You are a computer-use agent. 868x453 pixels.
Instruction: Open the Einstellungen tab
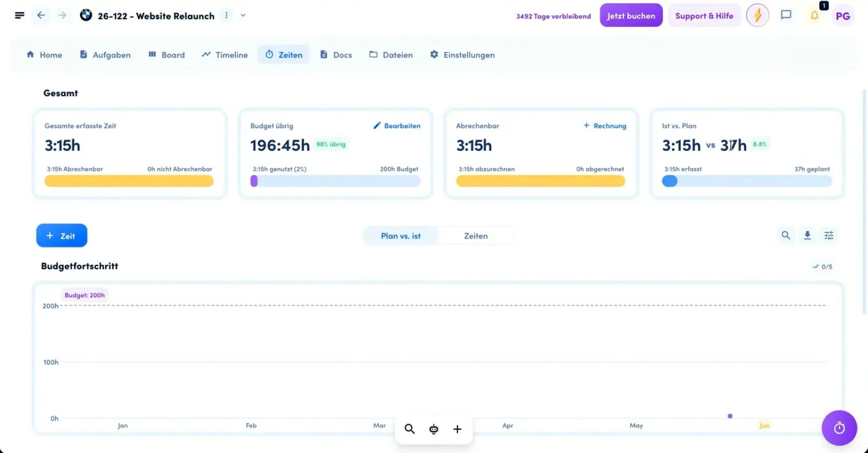coord(462,55)
